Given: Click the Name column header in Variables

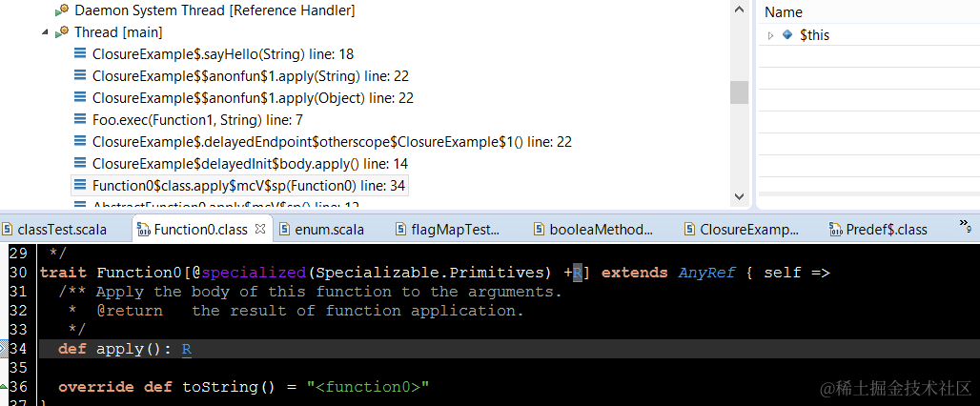Looking at the screenshot, I should (783, 12).
